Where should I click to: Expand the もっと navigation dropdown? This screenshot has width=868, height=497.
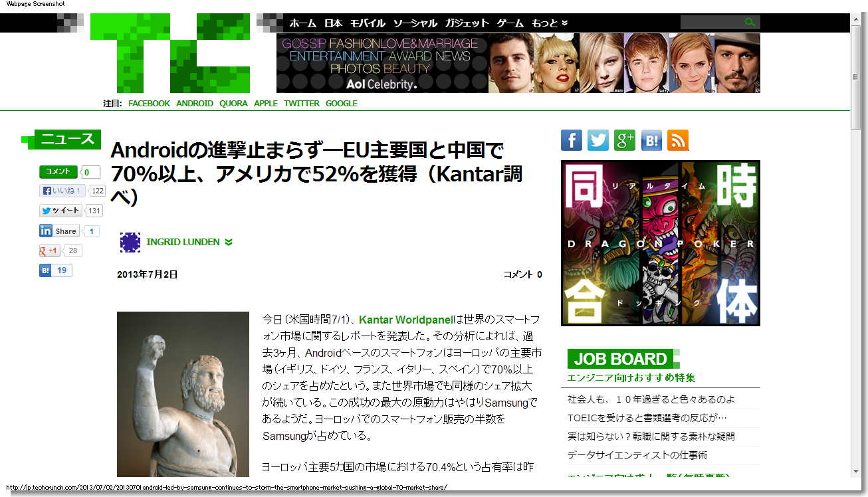[550, 23]
